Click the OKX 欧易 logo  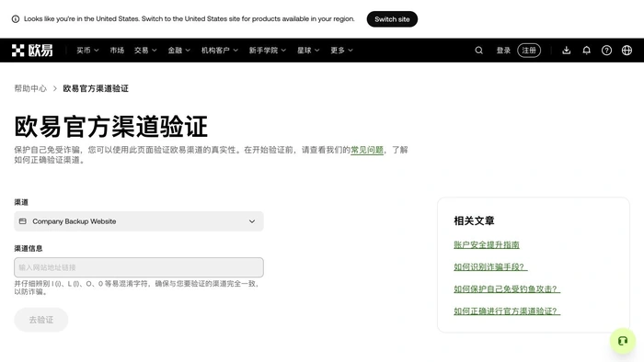tap(32, 50)
